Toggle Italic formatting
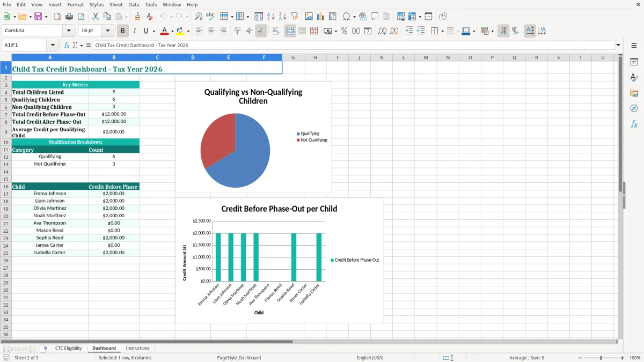 tap(135, 31)
